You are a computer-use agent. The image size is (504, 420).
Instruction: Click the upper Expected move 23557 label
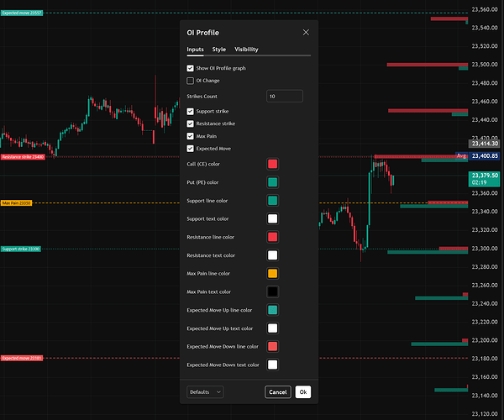(x=22, y=13)
